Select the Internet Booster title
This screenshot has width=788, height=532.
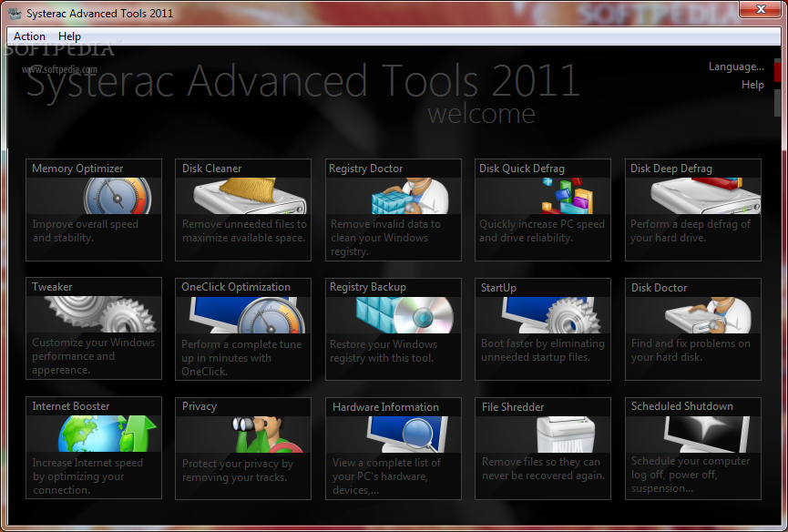[x=71, y=406]
